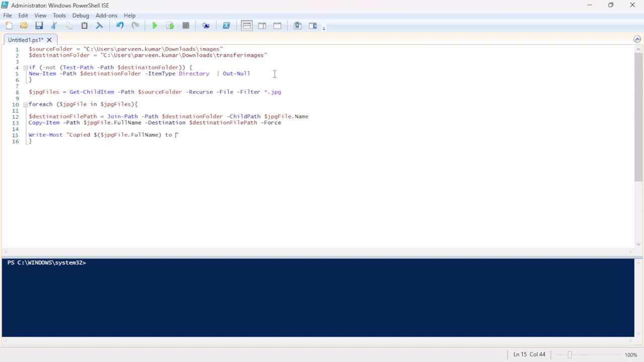Collapse the foreach block on line 10

pos(25,105)
